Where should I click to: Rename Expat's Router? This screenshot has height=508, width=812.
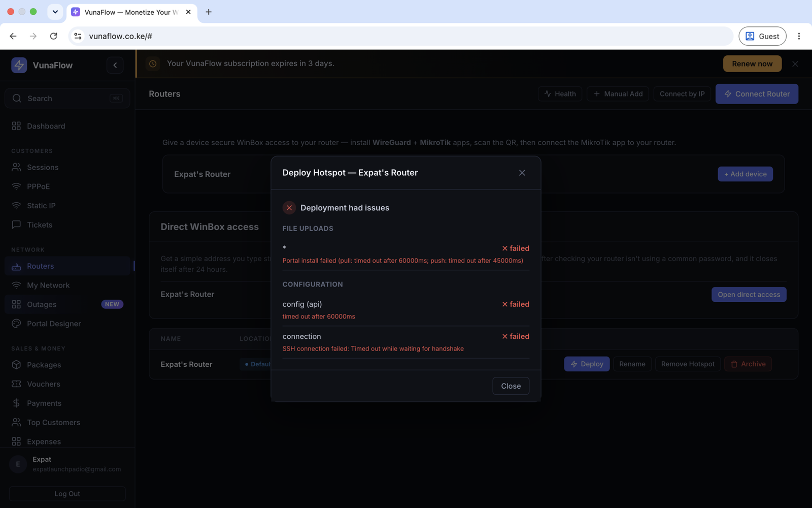click(632, 364)
